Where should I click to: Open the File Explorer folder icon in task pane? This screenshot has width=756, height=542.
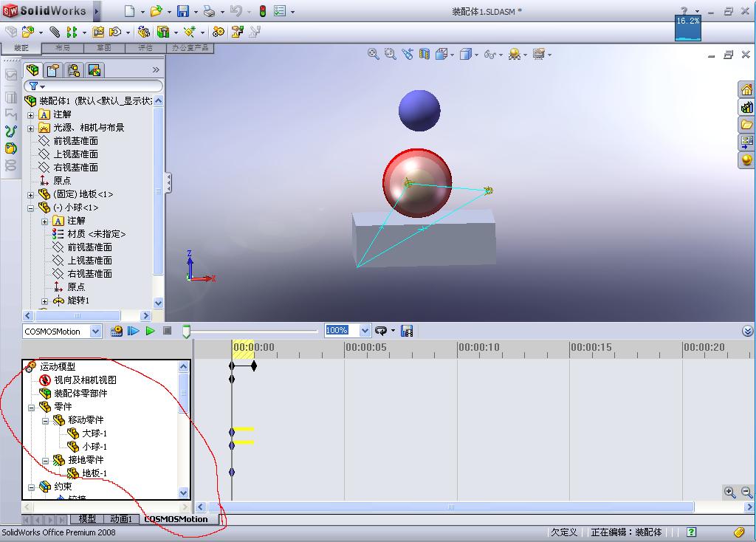tap(746, 125)
